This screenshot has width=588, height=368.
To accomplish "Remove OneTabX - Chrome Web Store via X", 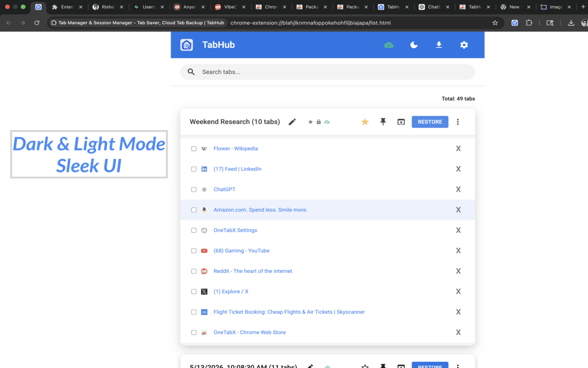I will [458, 333].
